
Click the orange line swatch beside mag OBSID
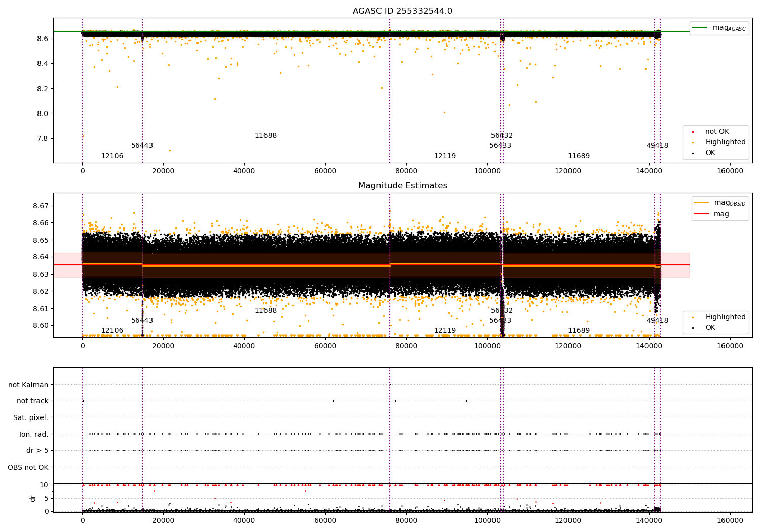pos(701,202)
